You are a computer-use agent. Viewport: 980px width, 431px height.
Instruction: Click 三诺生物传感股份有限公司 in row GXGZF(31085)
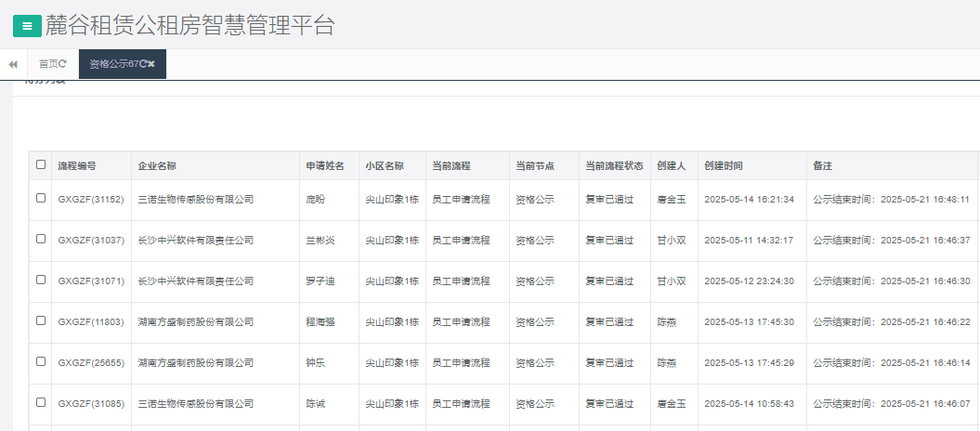pos(196,404)
